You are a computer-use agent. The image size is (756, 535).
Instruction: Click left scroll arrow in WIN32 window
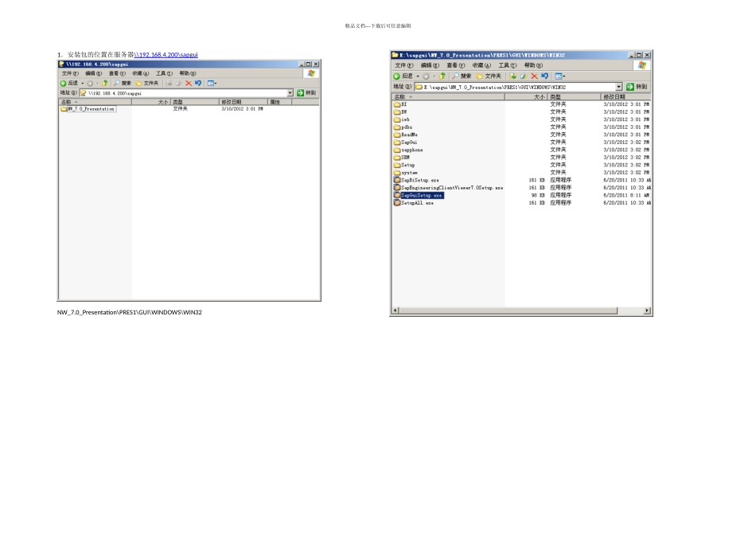[x=396, y=310]
